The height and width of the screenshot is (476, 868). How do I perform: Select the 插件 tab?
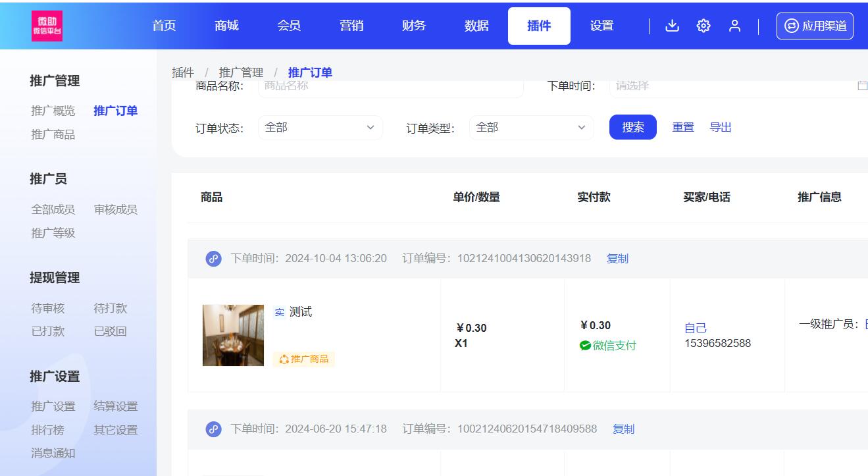click(539, 26)
